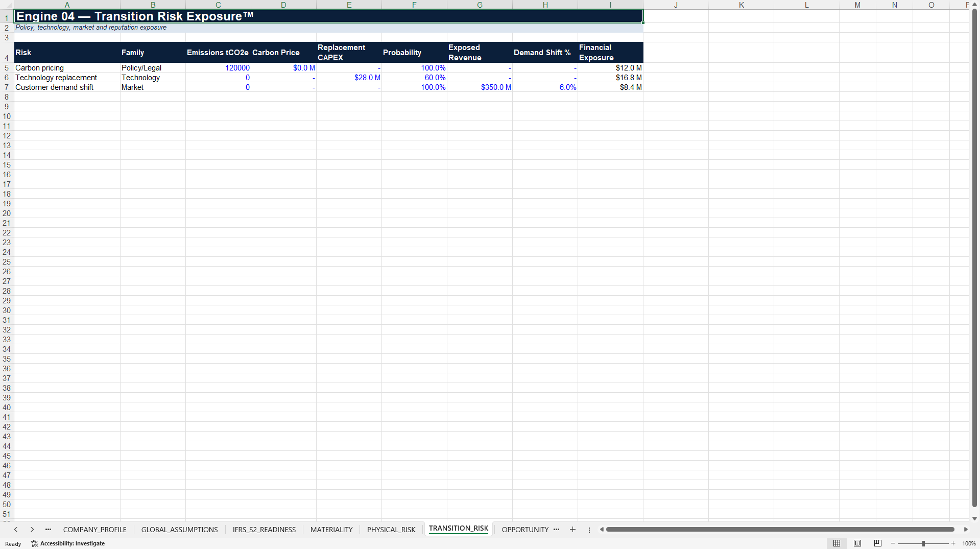This screenshot has height=549, width=980.
Task: Click the $0.0 M carbon price cell
Action: [283, 68]
